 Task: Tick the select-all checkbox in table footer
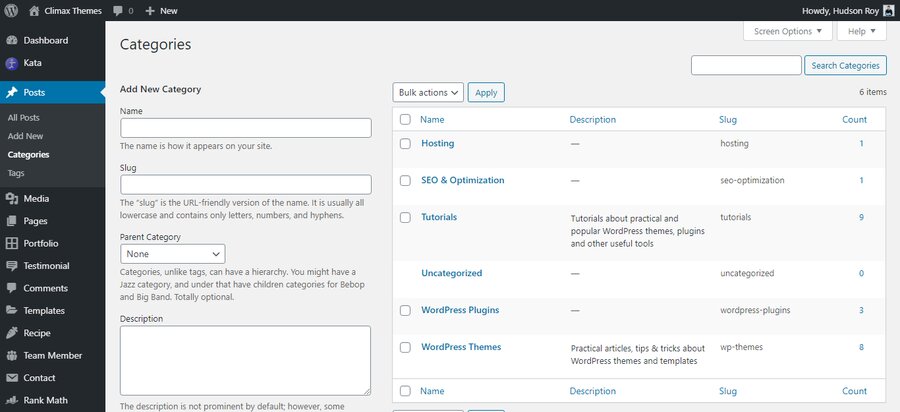click(405, 391)
